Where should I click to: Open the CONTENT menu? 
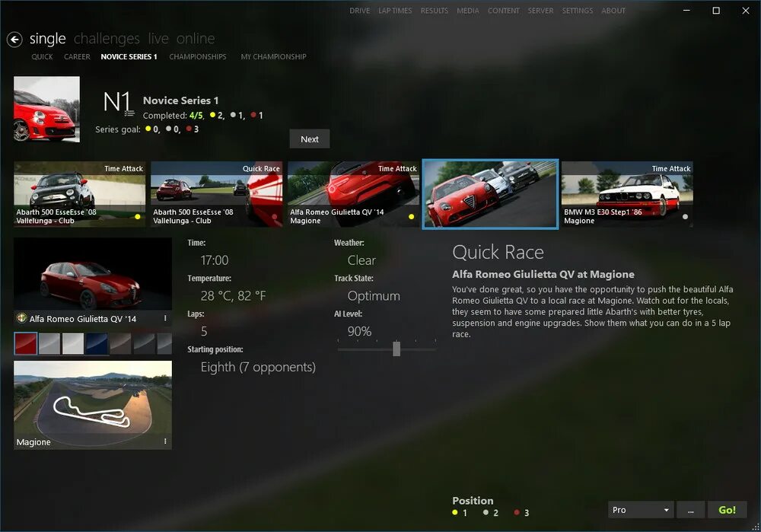pyautogui.click(x=504, y=11)
